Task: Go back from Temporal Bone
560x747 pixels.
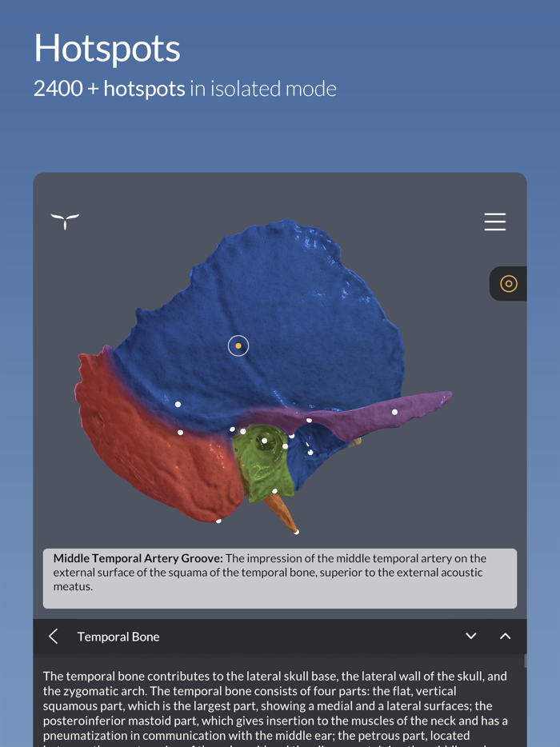Action: (x=54, y=636)
